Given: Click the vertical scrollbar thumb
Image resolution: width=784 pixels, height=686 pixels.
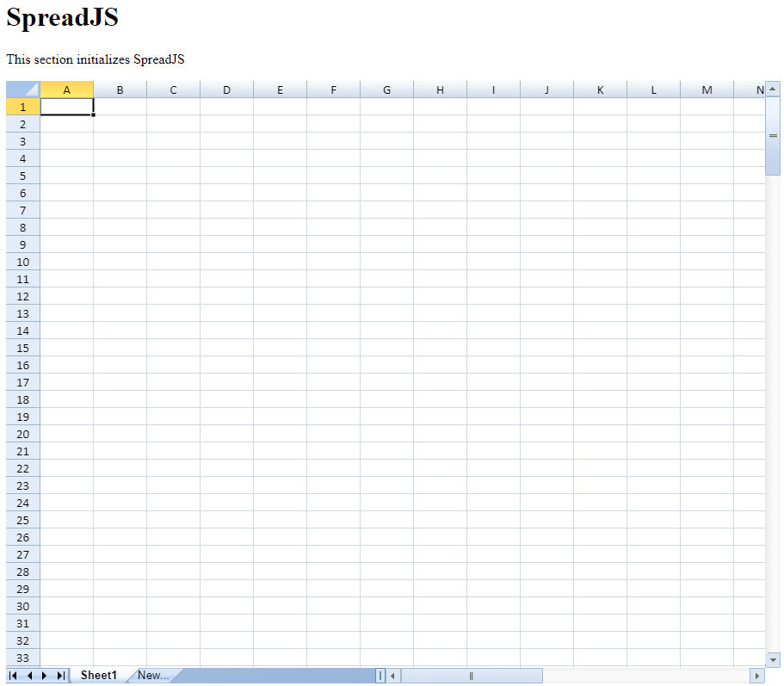Looking at the screenshot, I should 773,135.
